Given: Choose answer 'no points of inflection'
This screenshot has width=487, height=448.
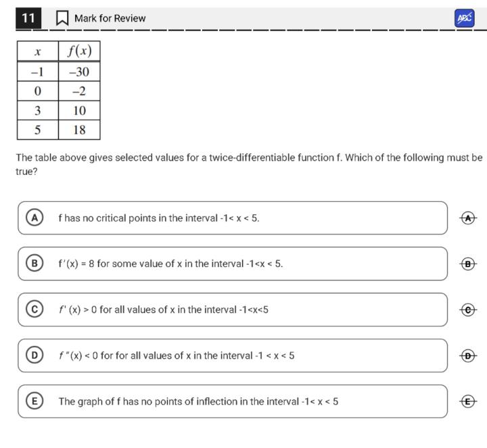Looking at the screenshot, I should (x=198, y=402).
